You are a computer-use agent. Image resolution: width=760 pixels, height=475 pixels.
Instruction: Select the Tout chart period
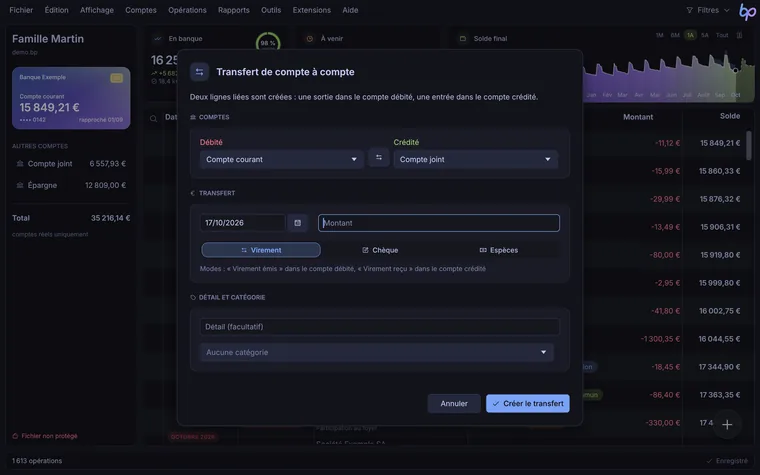point(722,35)
